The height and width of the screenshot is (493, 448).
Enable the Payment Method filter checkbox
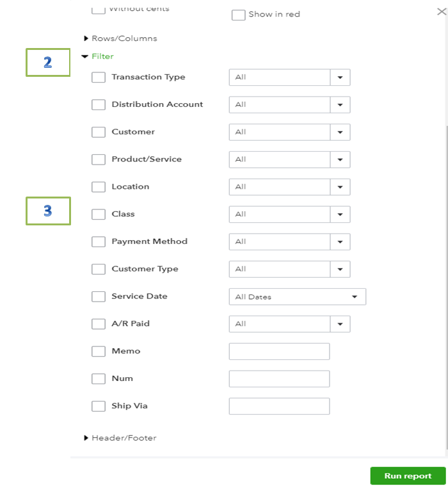(99, 242)
